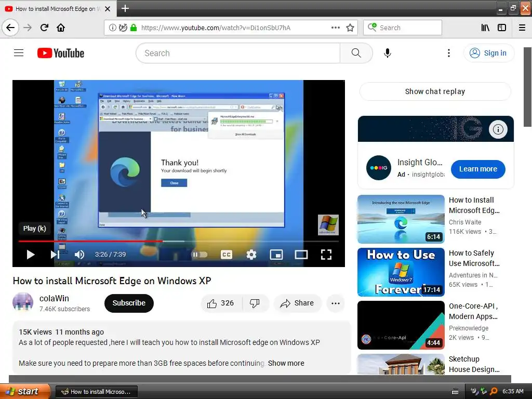Click Learn more on Insight Global ad

coord(478,169)
